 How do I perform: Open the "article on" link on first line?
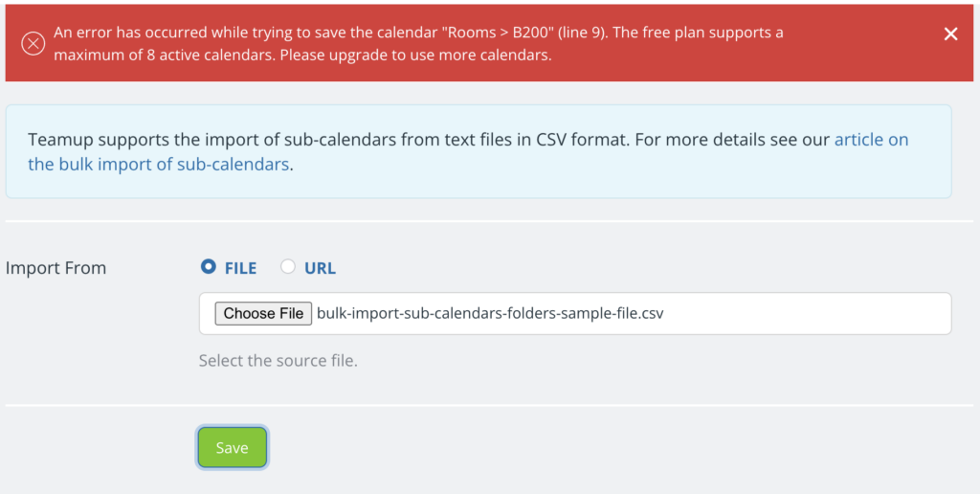point(871,140)
